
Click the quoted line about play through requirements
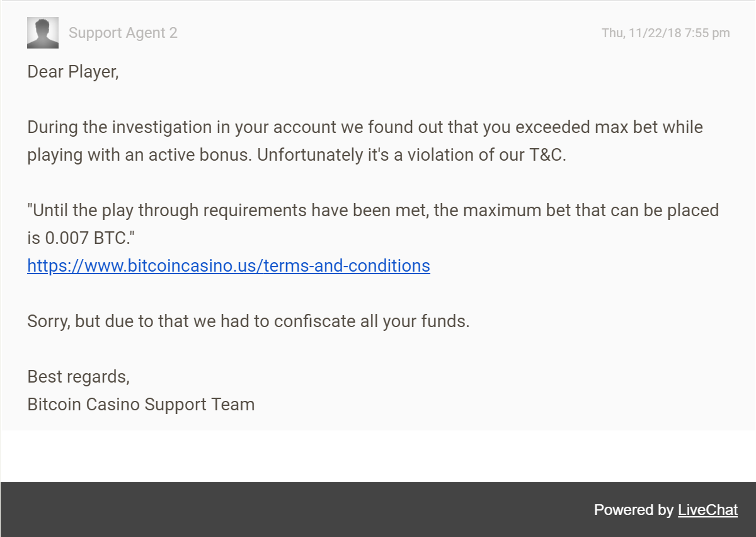point(373,211)
